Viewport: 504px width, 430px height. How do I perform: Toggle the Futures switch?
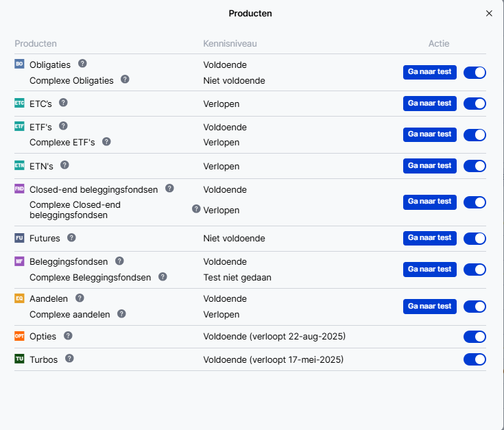tap(475, 239)
